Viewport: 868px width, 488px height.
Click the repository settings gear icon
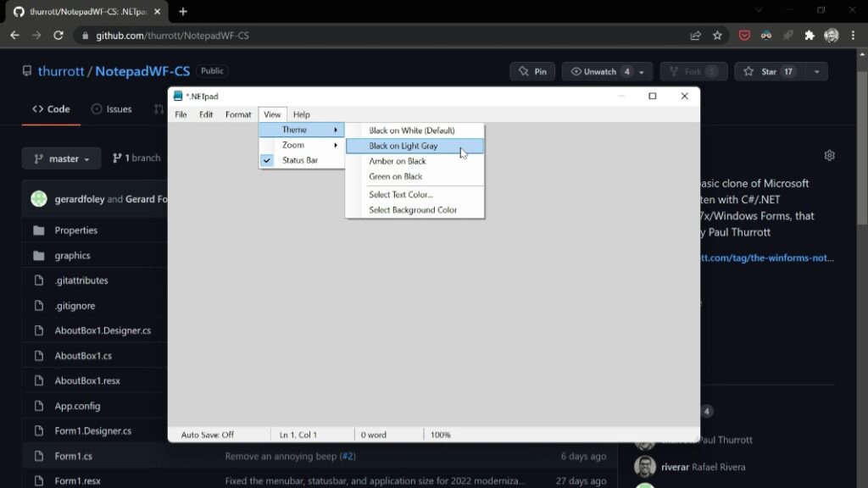[829, 155]
